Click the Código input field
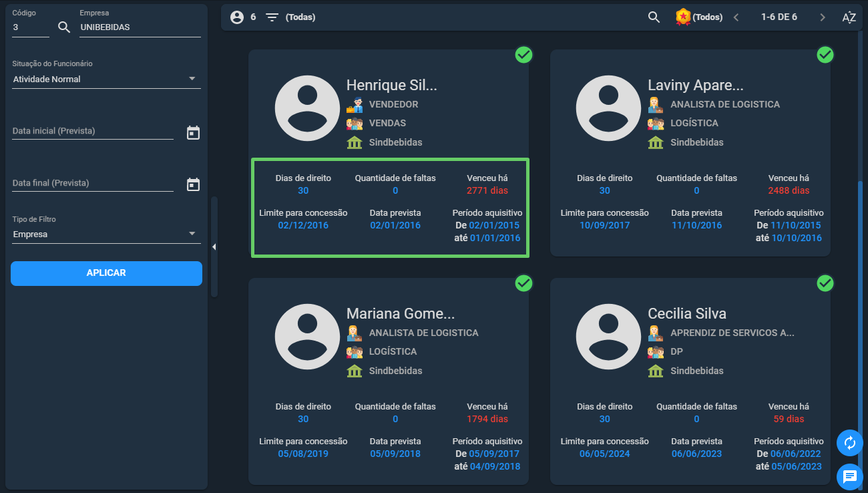 [31, 27]
